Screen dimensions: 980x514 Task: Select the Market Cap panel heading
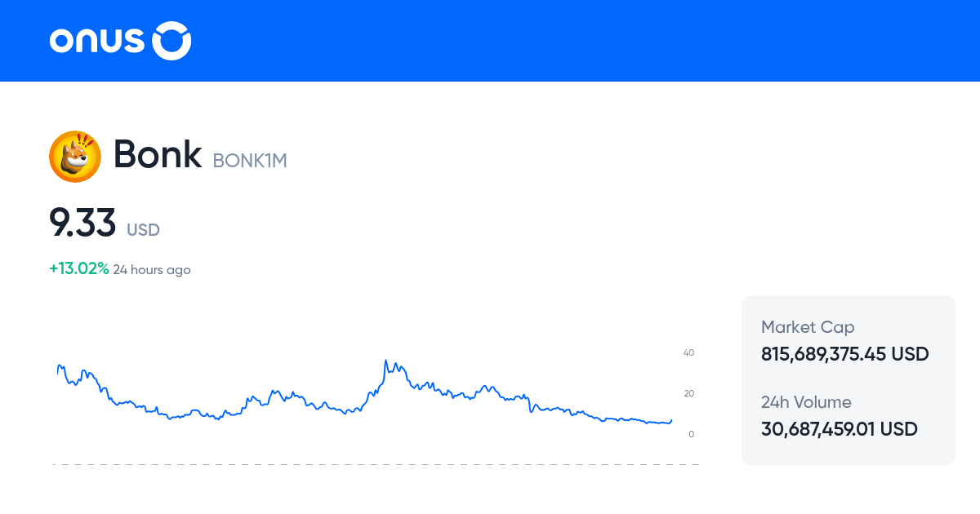point(807,327)
